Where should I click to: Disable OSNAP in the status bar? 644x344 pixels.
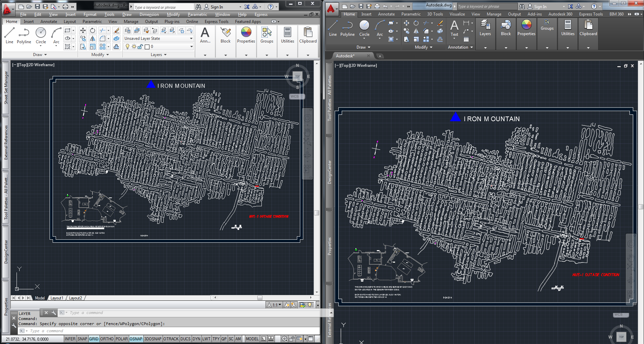tap(136, 339)
